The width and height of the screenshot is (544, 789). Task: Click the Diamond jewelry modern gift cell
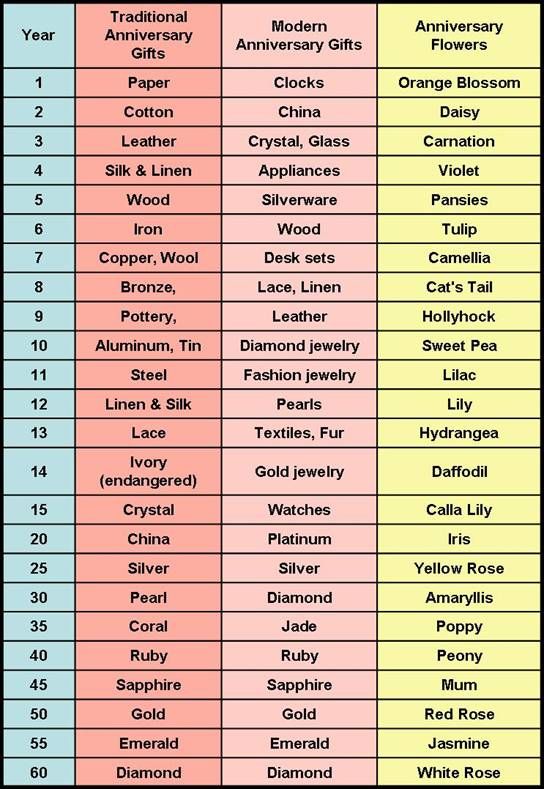pyautogui.click(x=299, y=346)
